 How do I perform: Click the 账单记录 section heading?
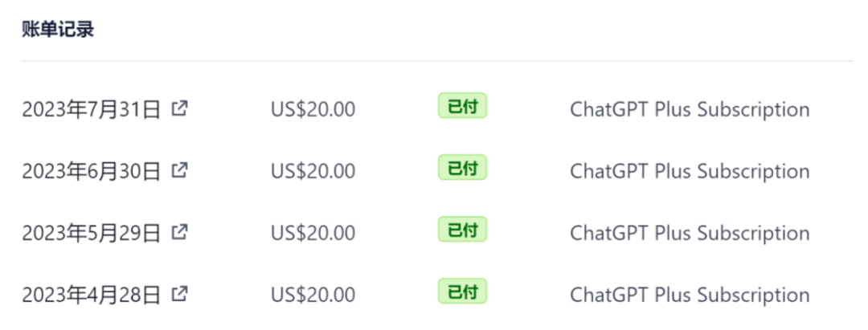[x=59, y=31]
